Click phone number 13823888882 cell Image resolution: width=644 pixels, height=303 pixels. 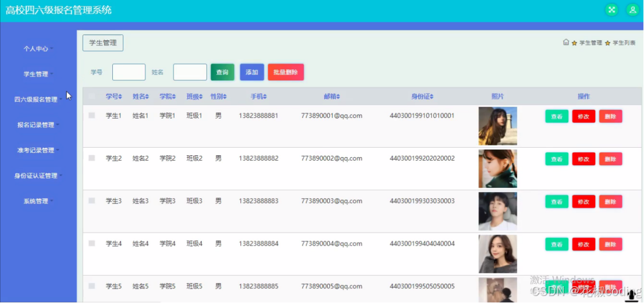[258, 159]
